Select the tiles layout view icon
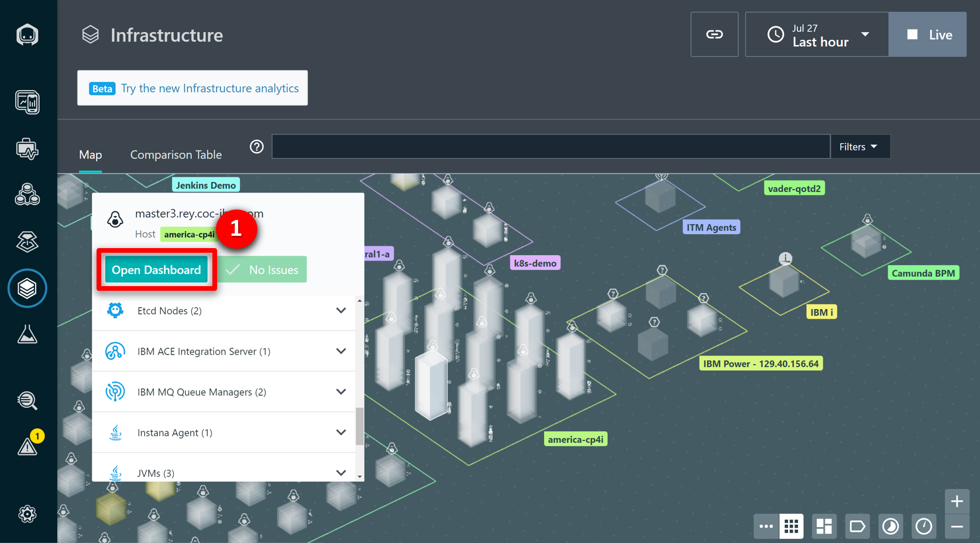 (824, 527)
